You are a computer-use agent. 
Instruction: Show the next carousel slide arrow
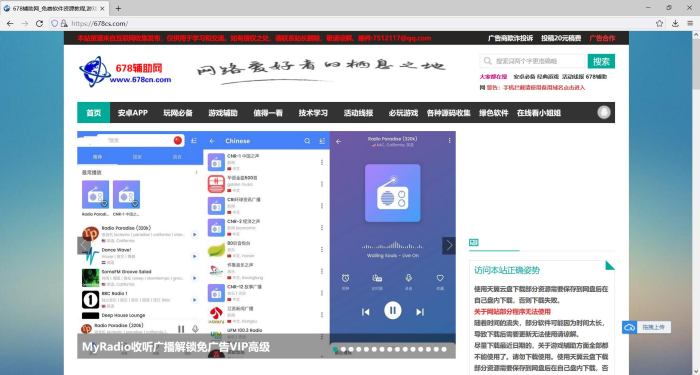pos(449,246)
